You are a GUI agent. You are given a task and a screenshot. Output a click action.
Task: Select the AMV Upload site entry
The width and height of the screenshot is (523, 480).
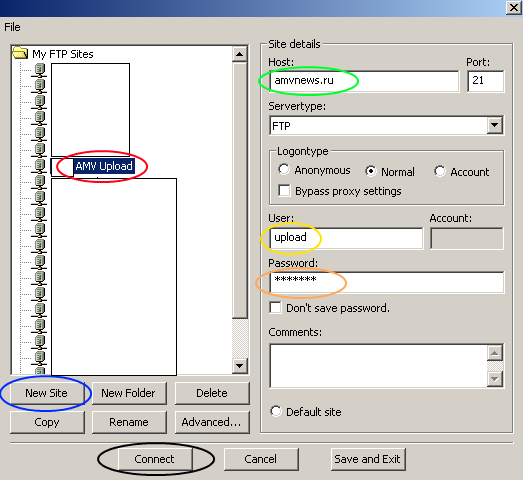(x=104, y=166)
